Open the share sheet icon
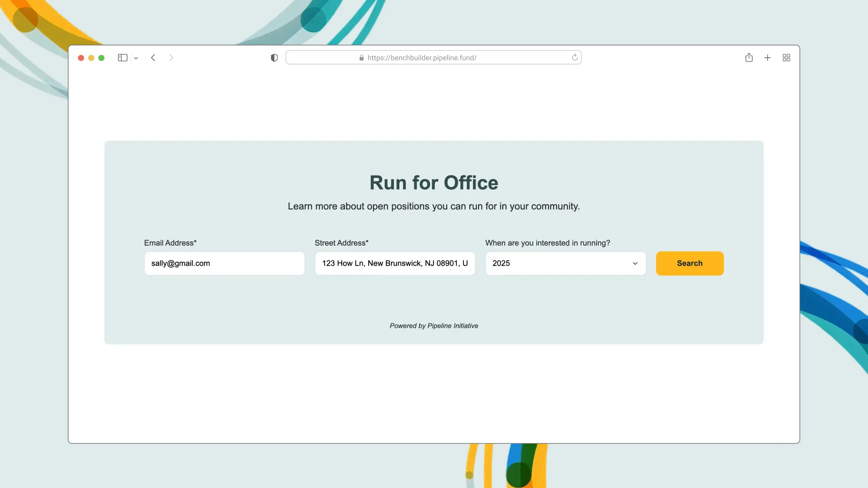This screenshot has width=868, height=488. coord(749,58)
